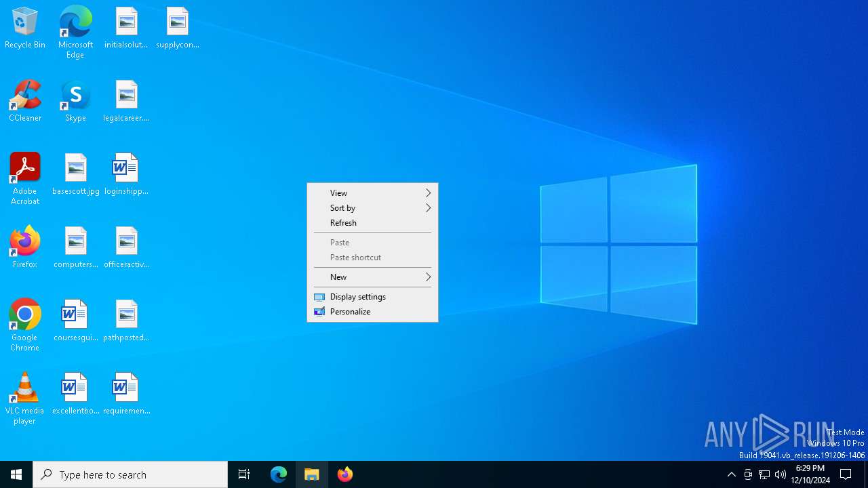
Task: Click the taskbar search box
Action: coord(130,474)
